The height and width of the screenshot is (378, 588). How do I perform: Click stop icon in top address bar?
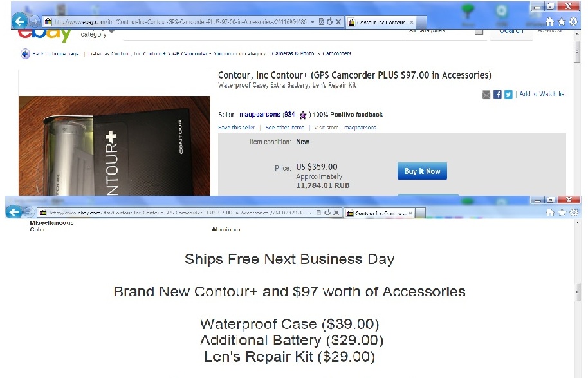click(x=338, y=22)
